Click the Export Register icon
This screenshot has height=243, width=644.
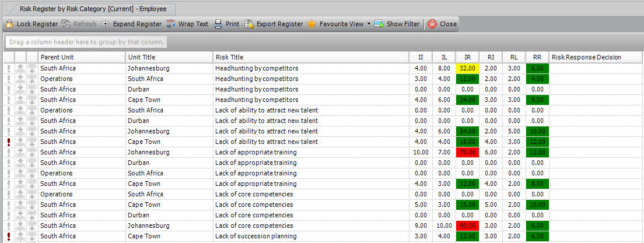(249, 24)
